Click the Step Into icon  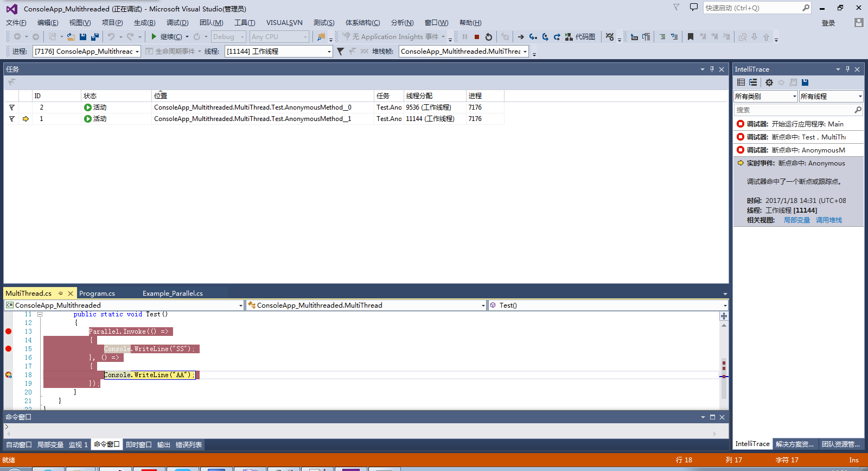[533, 37]
